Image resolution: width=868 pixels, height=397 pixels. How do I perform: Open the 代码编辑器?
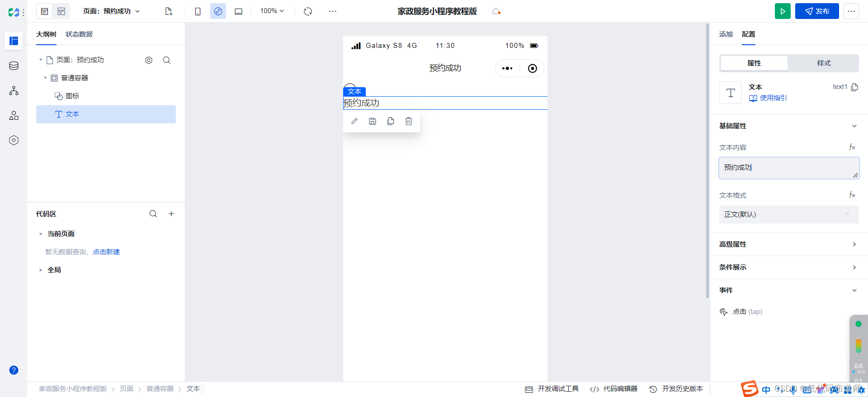coord(614,389)
